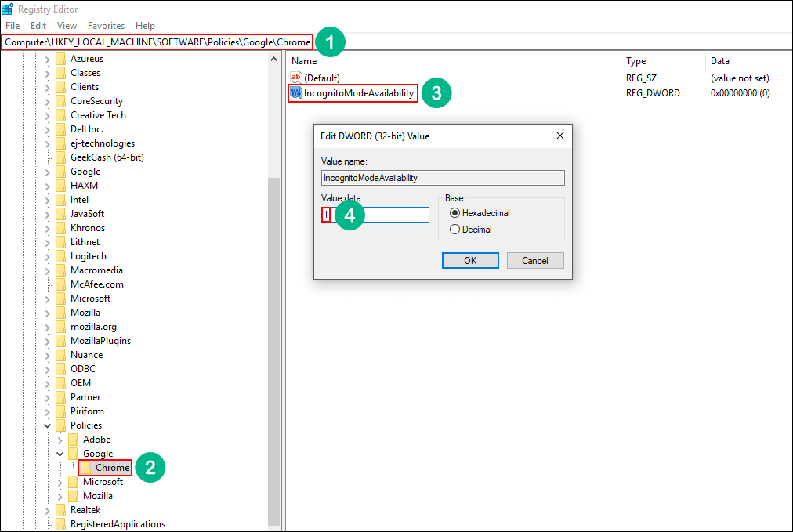Open the Favorites menu
The height and width of the screenshot is (532, 793).
tap(106, 26)
